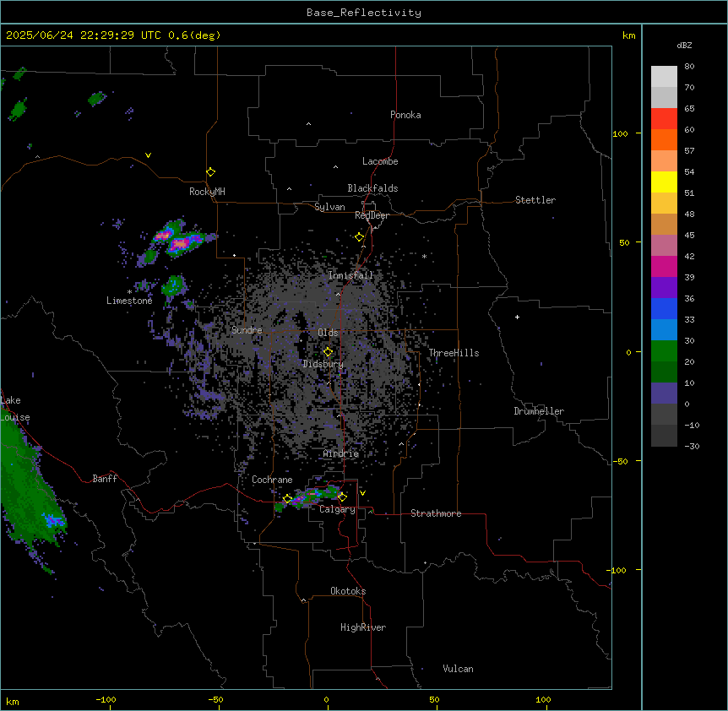
Task: Click the yellow v marker east of Calgary
Action: (362, 493)
